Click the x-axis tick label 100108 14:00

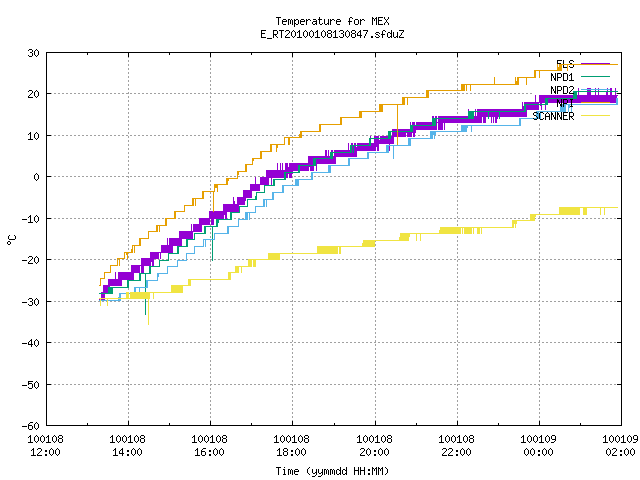coord(127,446)
